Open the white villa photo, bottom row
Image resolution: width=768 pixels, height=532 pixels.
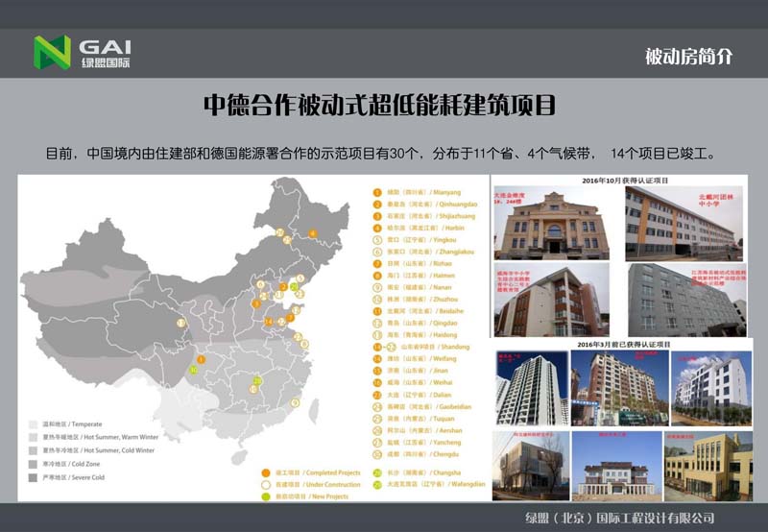(x=615, y=466)
